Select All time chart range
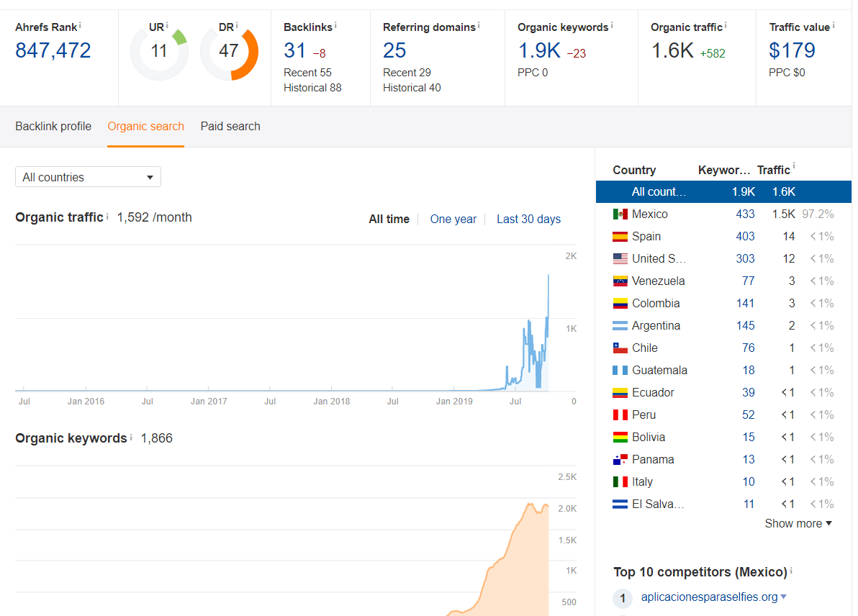The height and width of the screenshot is (616, 858). pyautogui.click(x=389, y=219)
